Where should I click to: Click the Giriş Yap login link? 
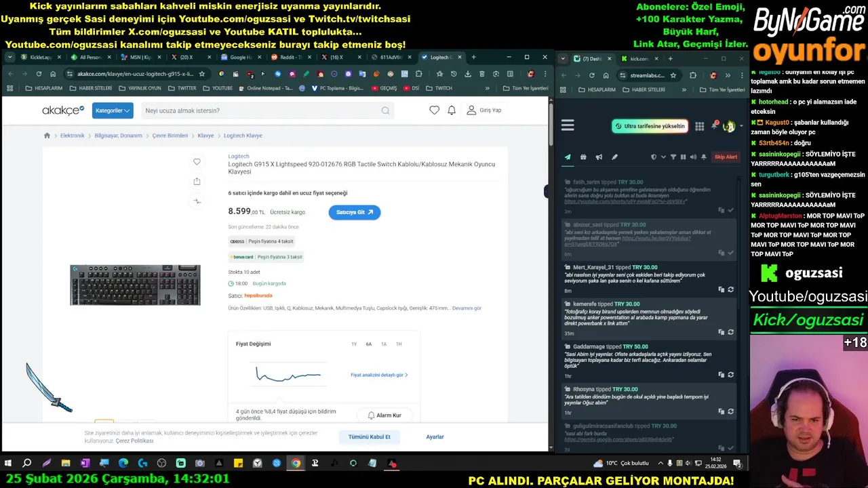pos(484,110)
